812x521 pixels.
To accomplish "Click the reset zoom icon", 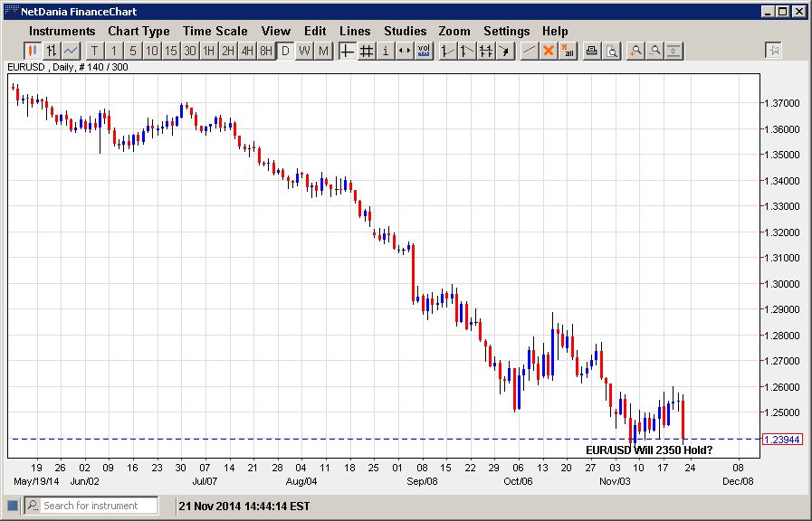I will (673, 51).
